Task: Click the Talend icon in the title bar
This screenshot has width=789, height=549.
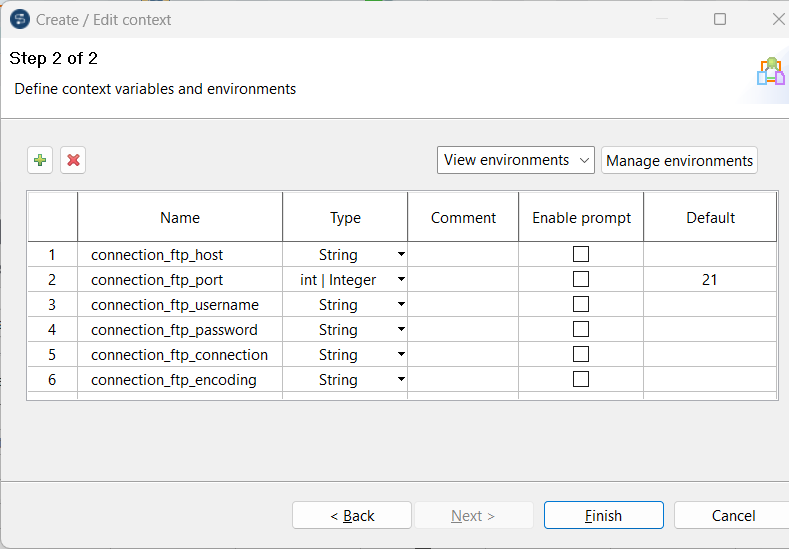Action: [19, 19]
